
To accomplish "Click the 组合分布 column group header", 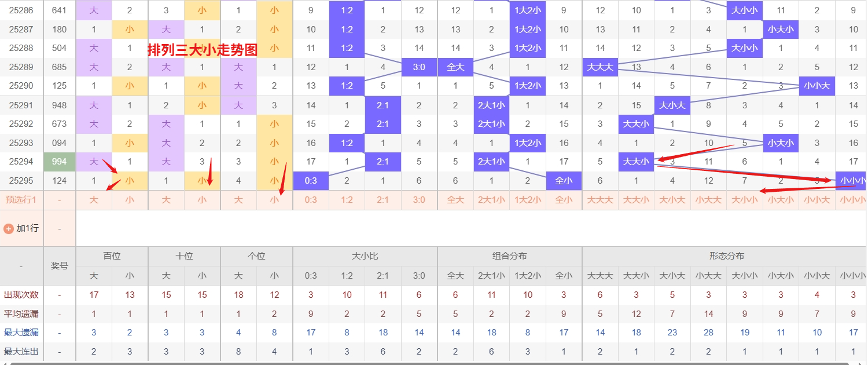I will point(509,256).
